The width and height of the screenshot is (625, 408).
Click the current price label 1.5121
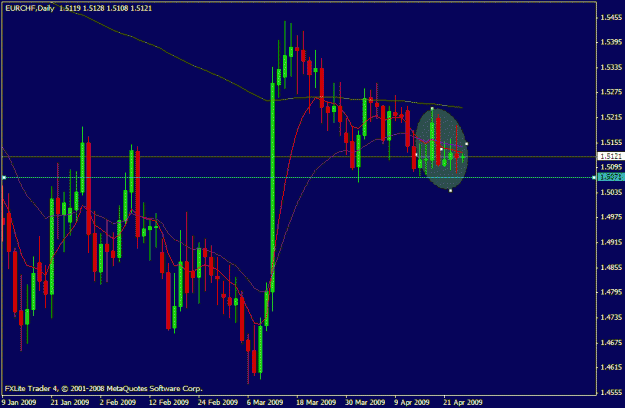pos(611,156)
